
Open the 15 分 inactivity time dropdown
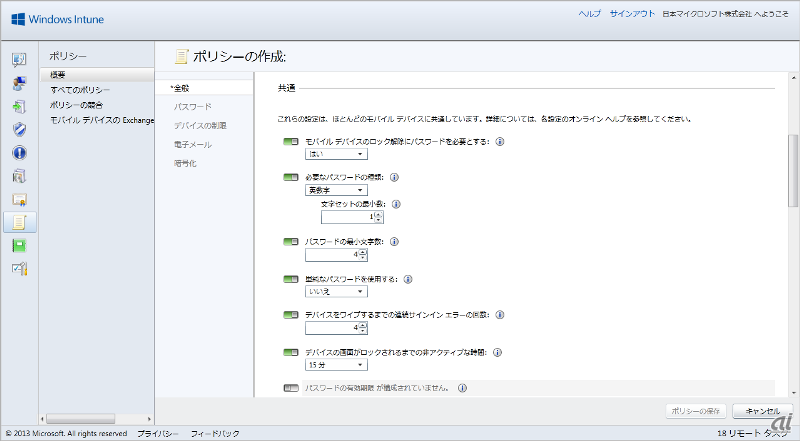tap(336, 365)
